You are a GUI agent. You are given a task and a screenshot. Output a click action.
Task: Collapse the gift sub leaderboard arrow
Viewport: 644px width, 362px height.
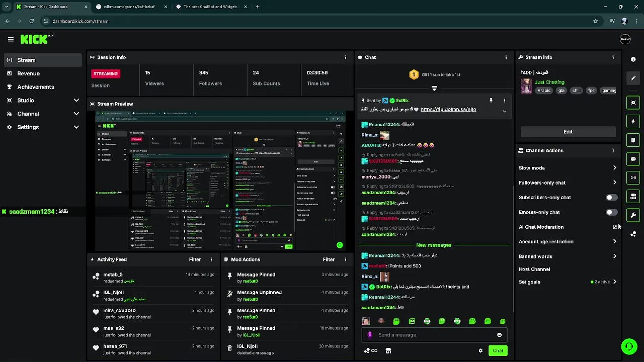pyautogui.click(x=434, y=88)
